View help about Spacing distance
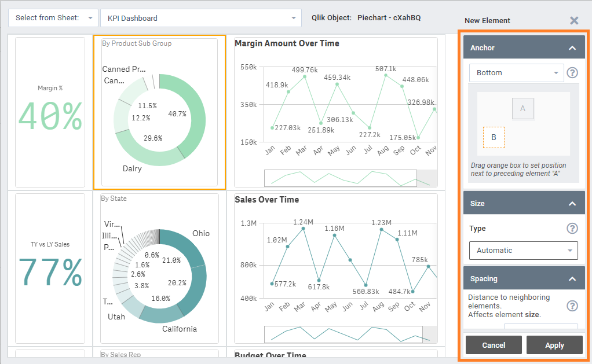The width and height of the screenshot is (592, 364). coord(572,306)
